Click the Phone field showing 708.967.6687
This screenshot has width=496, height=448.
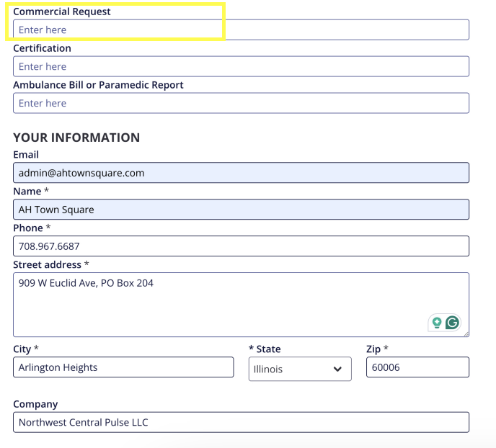(x=241, y=246)
